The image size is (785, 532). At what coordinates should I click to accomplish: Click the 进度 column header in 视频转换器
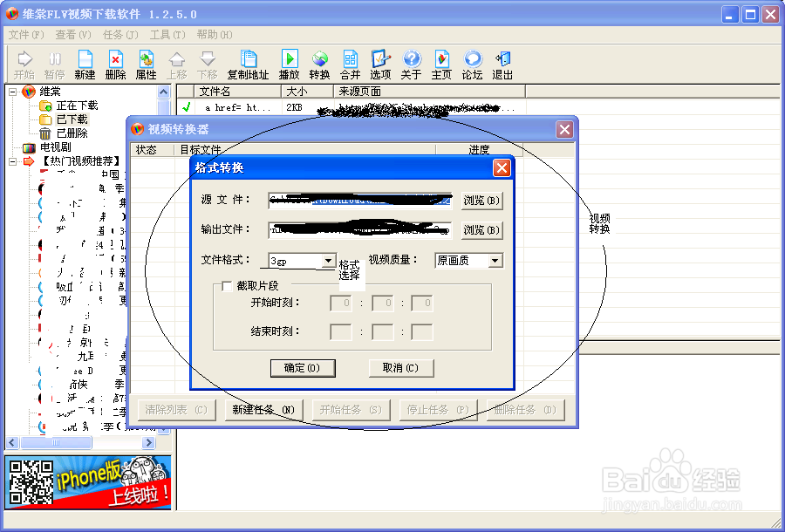pyautogui.click(x=479, y=150)
